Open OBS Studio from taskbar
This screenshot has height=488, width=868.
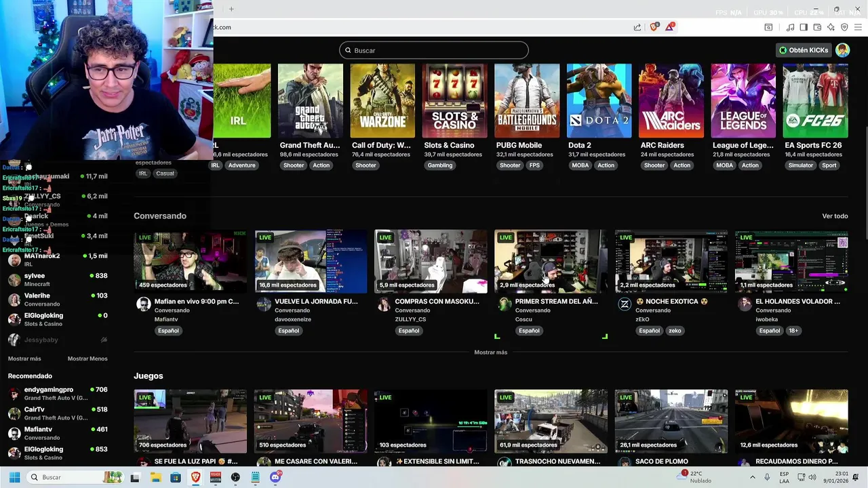point(235,477)
